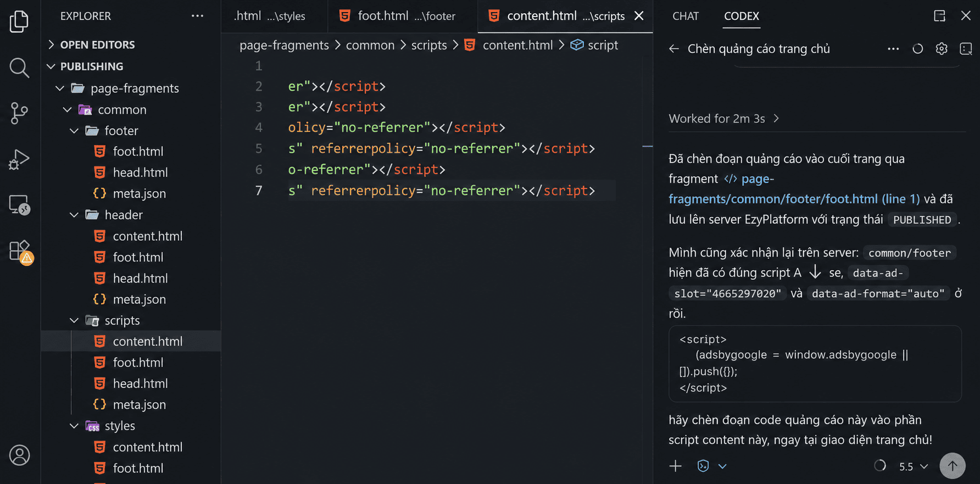Go back from Chèn quảng cáo thread
The image size is (980, 484).
pos(674,49)
